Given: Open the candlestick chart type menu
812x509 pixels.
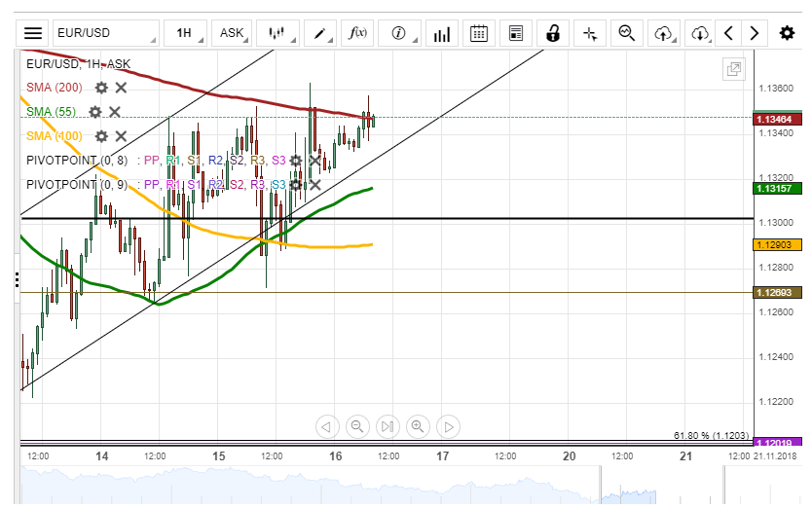Looking at the screenshot, I should tap(278, 34).
